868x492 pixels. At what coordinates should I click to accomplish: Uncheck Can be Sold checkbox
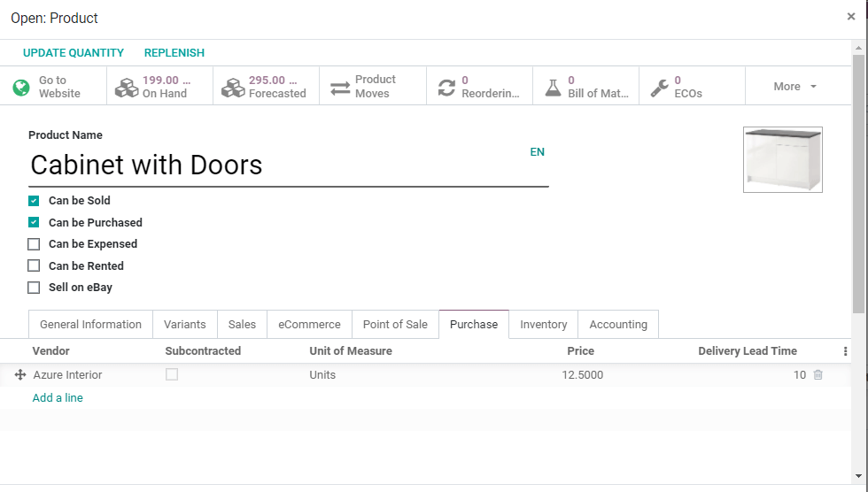[34, 201]
